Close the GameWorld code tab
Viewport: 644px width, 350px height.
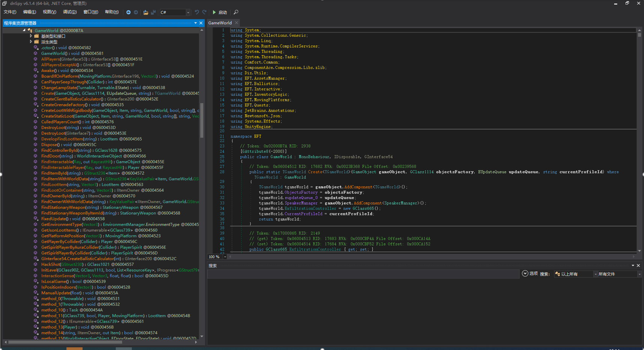click(237, 23)
